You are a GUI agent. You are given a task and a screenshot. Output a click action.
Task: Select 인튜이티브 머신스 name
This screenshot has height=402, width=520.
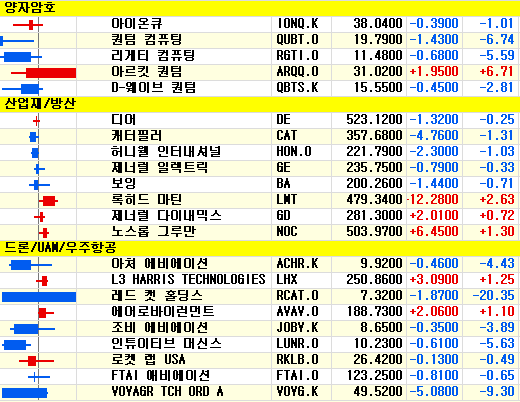coord(166,344)
